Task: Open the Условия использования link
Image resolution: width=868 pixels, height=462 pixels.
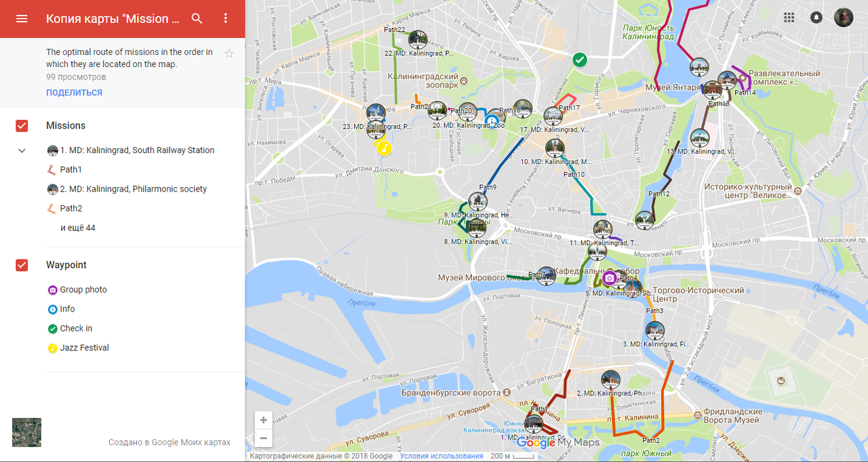Action: tap(441, 457)
